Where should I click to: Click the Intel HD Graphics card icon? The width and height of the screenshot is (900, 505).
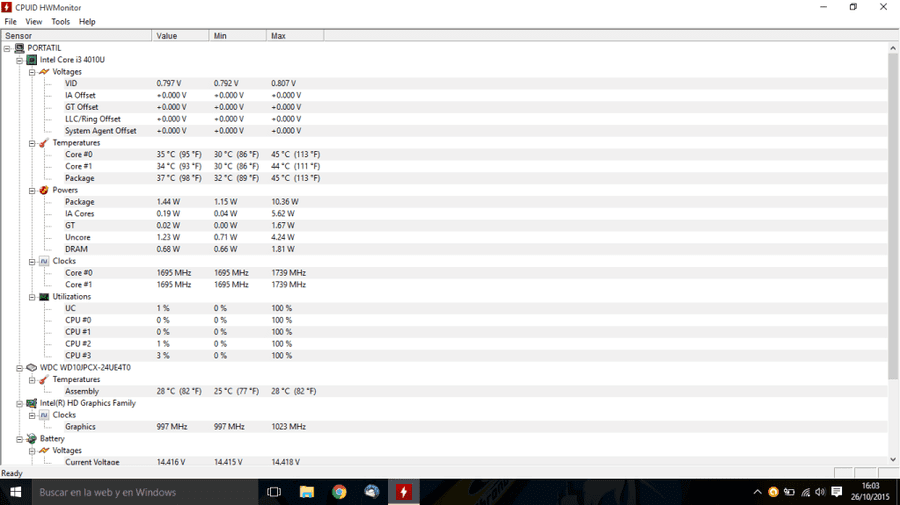tap(32, 403)
